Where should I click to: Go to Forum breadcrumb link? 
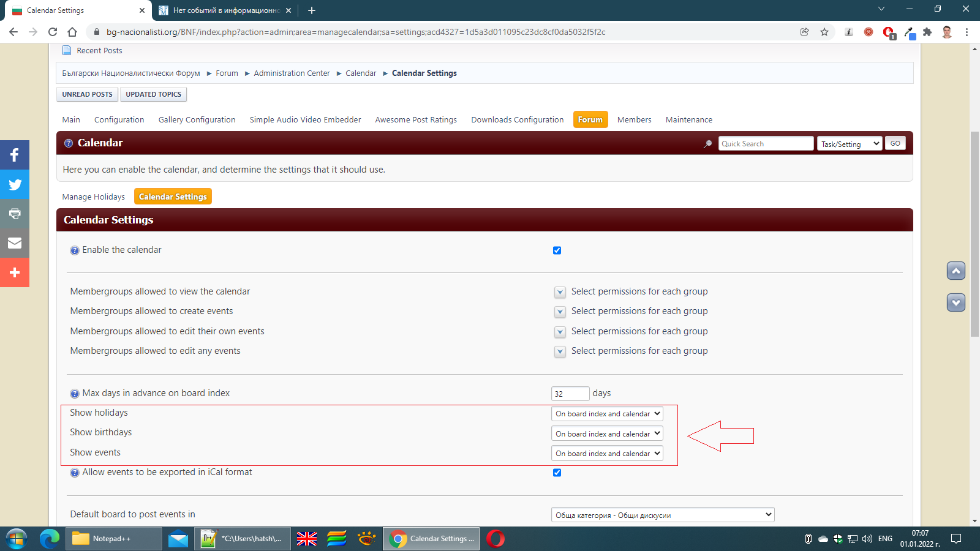tap(227, 73)
